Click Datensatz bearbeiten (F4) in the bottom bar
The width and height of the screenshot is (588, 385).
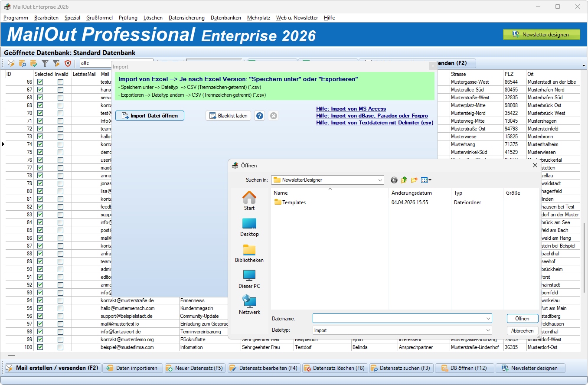(x=263, y=368)
